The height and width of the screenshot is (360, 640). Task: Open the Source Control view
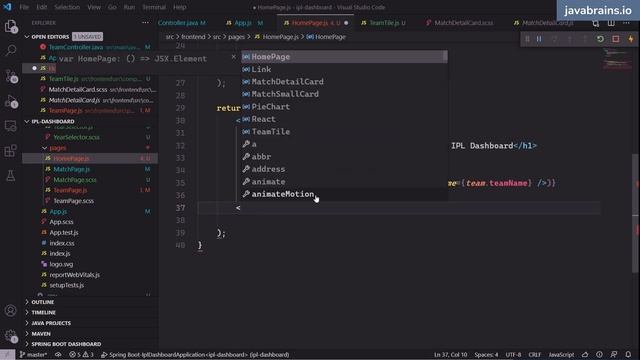click(x=11, y=76)
